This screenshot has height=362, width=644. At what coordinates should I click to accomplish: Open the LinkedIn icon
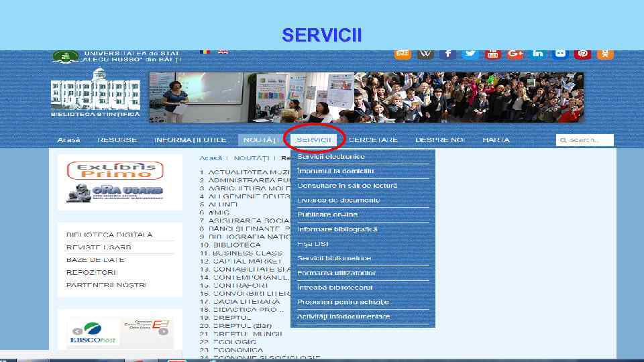coord(537,54)
